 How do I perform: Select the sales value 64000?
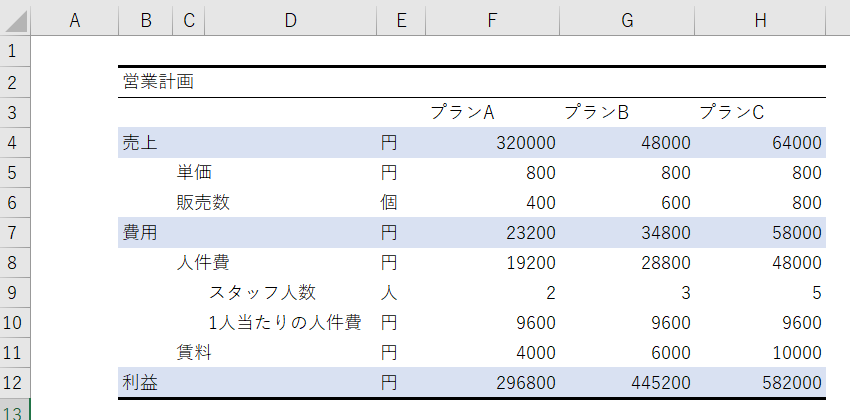tap(797, 143)
